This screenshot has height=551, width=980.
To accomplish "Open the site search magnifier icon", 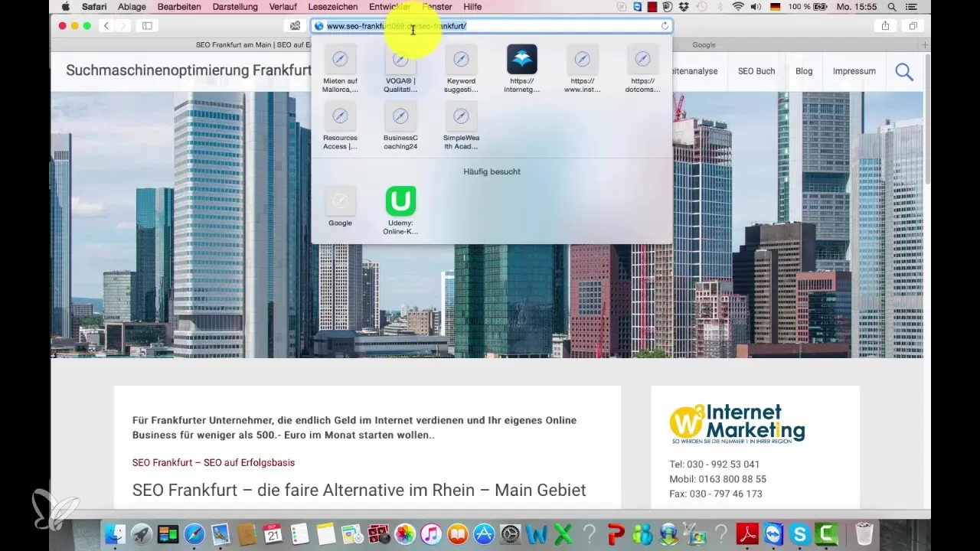I will point(904,71).
